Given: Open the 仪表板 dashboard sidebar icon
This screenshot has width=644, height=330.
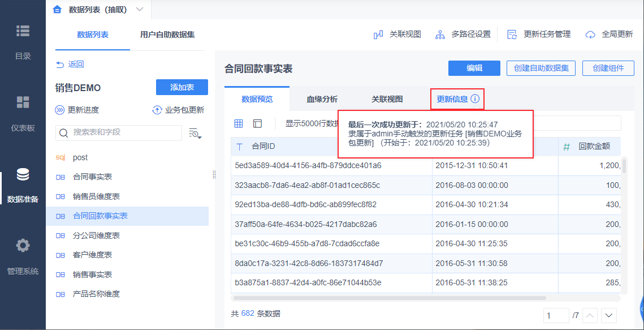Looking at the screenshot, I should [23, 102].
